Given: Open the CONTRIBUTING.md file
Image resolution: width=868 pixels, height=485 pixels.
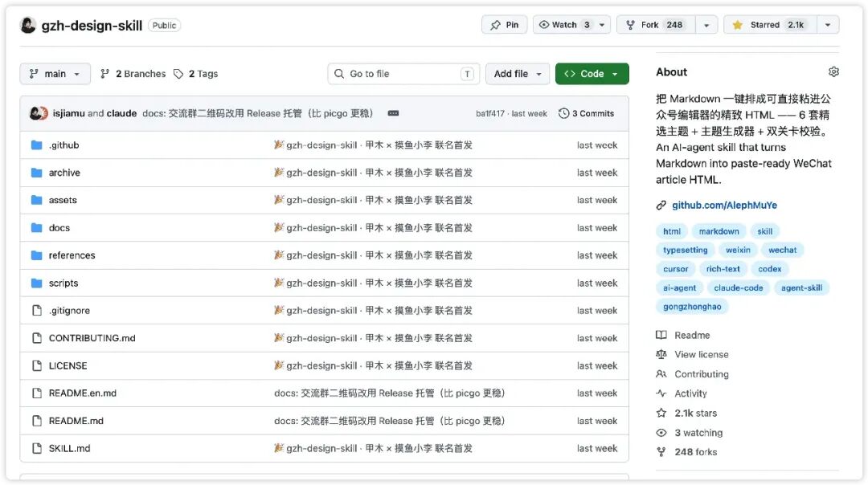Looking at the screenshot, I should coord(92,338).
